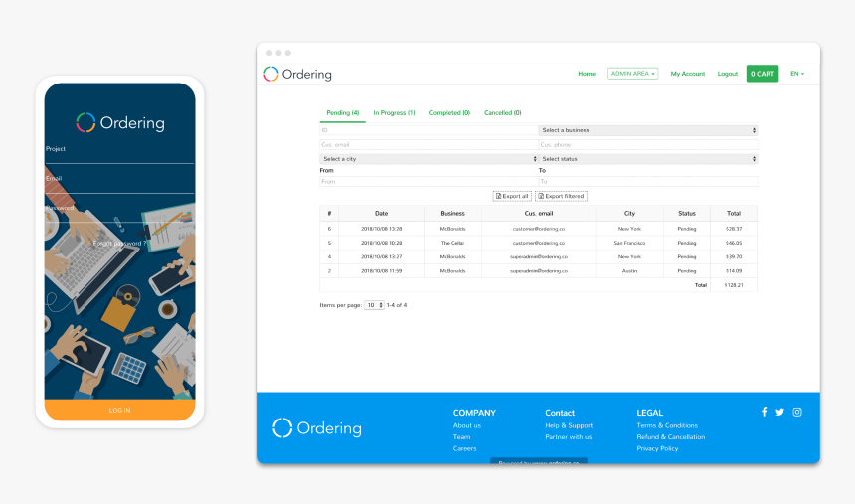Open Partner with us footer link

[569, 437]
